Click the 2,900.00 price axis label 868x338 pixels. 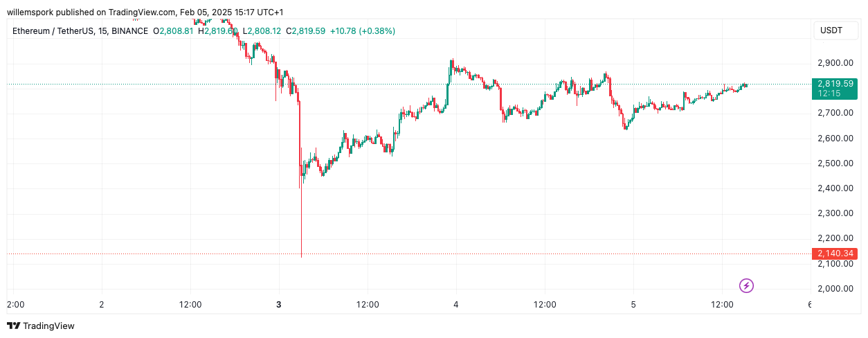835,63
